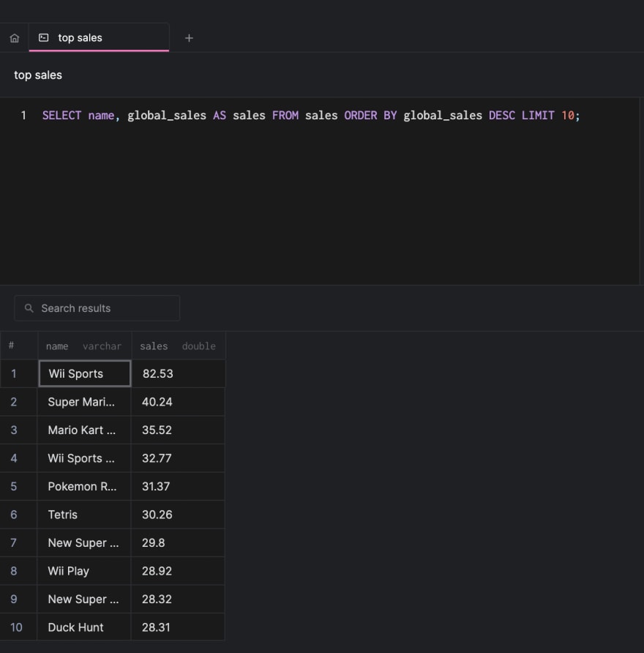Select the top sales query title
The width and height of the screenshot is (644, 653).
[38, 75]
